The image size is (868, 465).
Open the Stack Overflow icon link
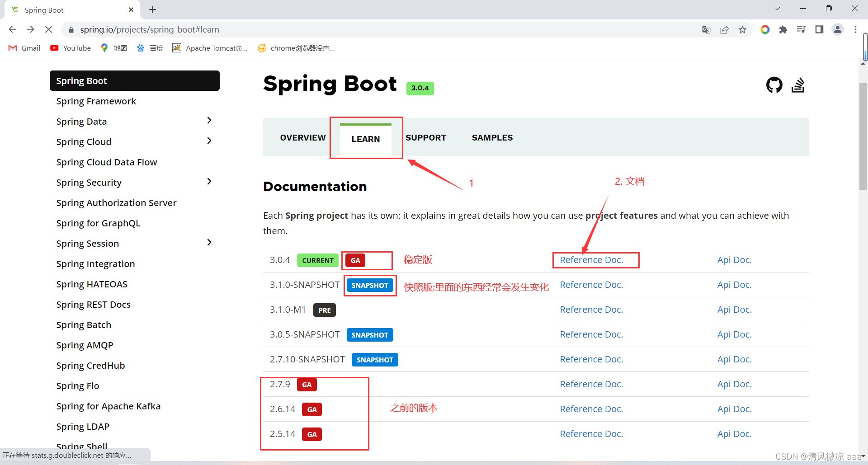pos(798,85)
